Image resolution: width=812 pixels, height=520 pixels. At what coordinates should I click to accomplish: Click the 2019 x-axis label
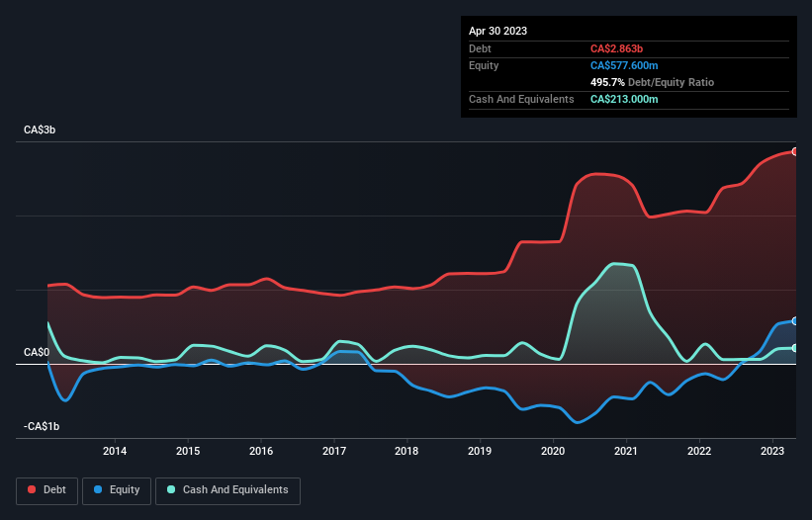(480, 451)
